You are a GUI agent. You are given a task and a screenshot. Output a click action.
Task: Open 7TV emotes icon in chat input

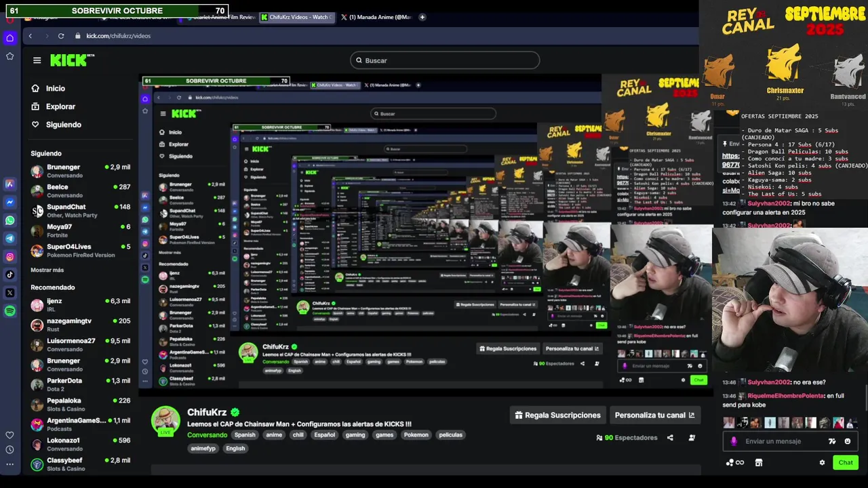click(832, 441)
